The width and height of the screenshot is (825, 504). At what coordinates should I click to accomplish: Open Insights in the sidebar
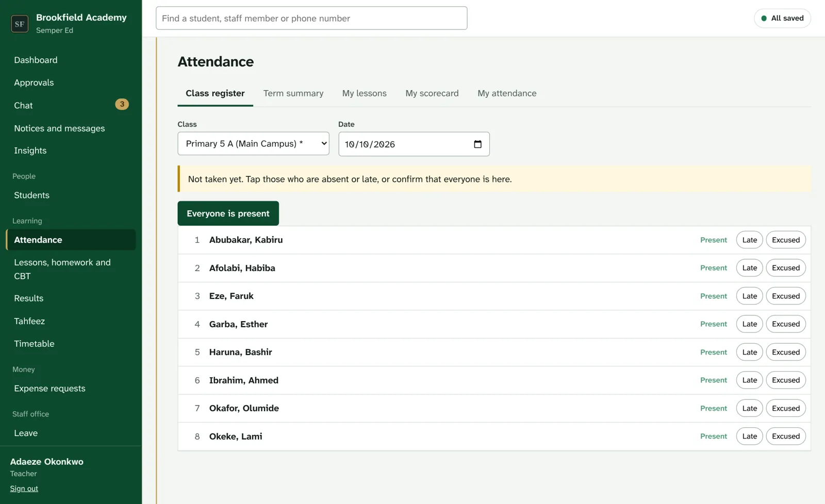click(x=71, y=150)
